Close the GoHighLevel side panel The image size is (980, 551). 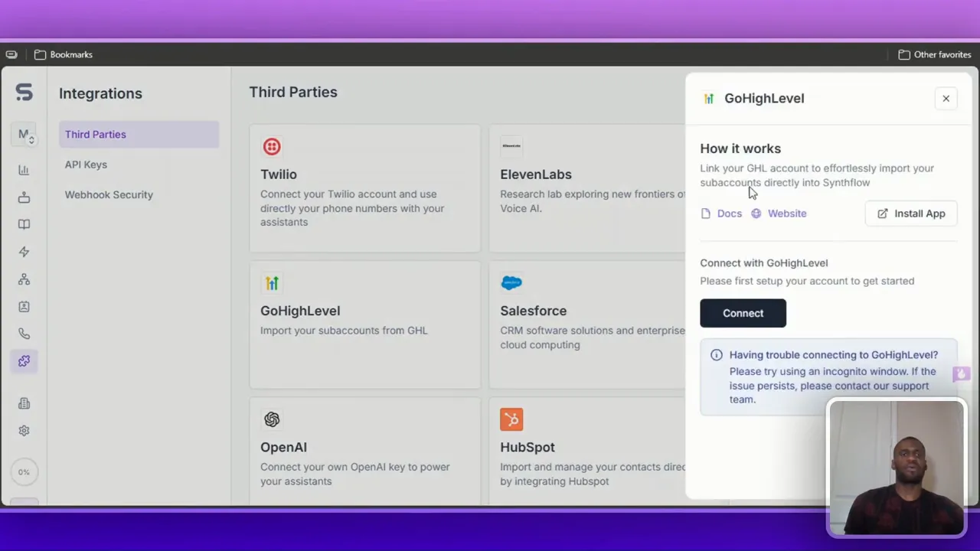tap(946, 99)
